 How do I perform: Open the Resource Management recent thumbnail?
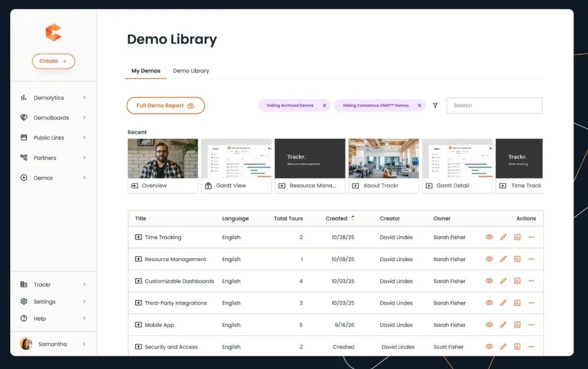pyautogui.click(x=310, y=166)
